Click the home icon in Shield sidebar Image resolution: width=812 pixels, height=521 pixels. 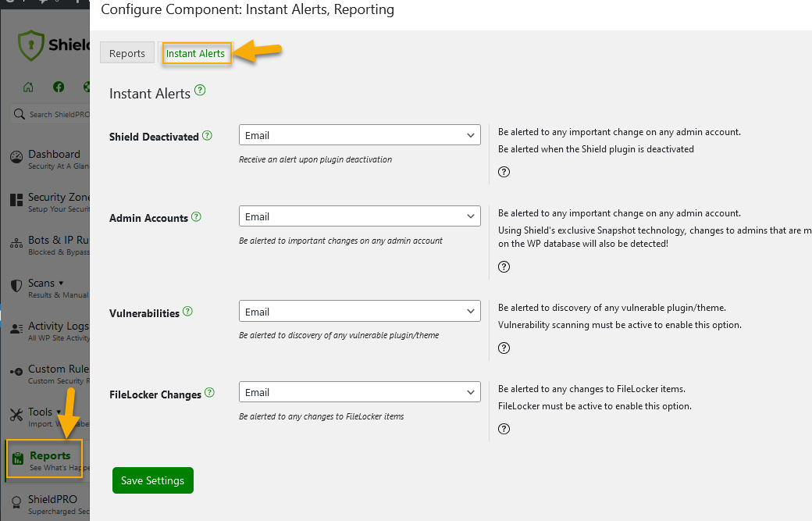28,87
